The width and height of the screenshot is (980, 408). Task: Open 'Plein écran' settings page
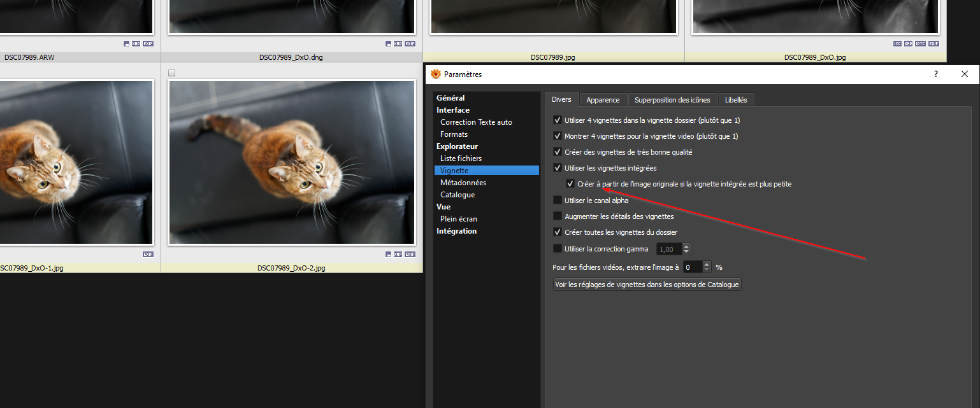pyautogui.click(x=459, y=219)
